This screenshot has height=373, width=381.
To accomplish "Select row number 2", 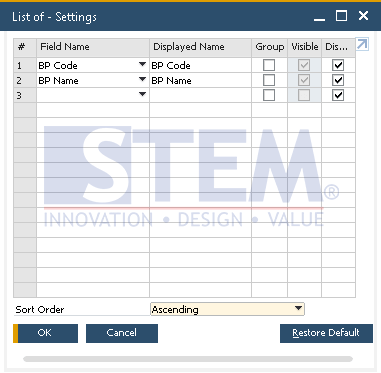I will (x=25, y=80).
